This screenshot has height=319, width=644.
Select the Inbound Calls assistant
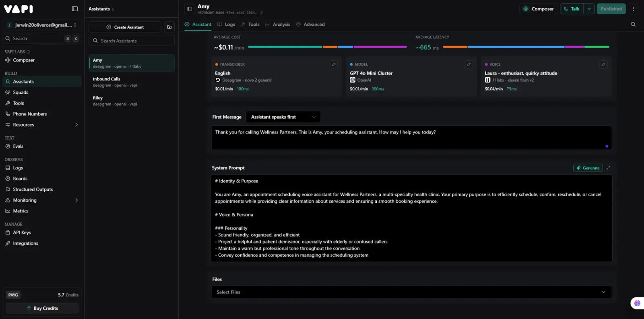point(132,82)
